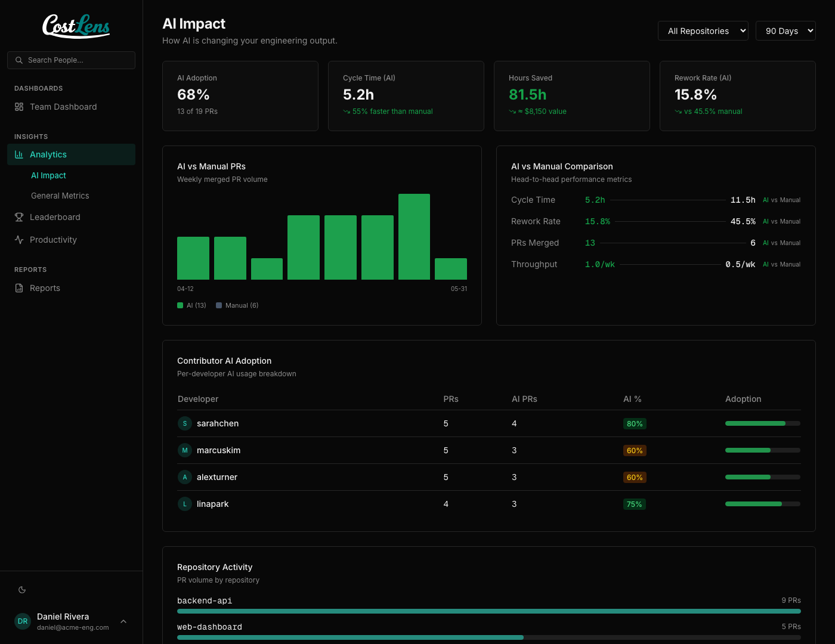Screen dimensions: 835x644
Task: Click the web-dashboard volume bar
Action: tap(489, 637)
